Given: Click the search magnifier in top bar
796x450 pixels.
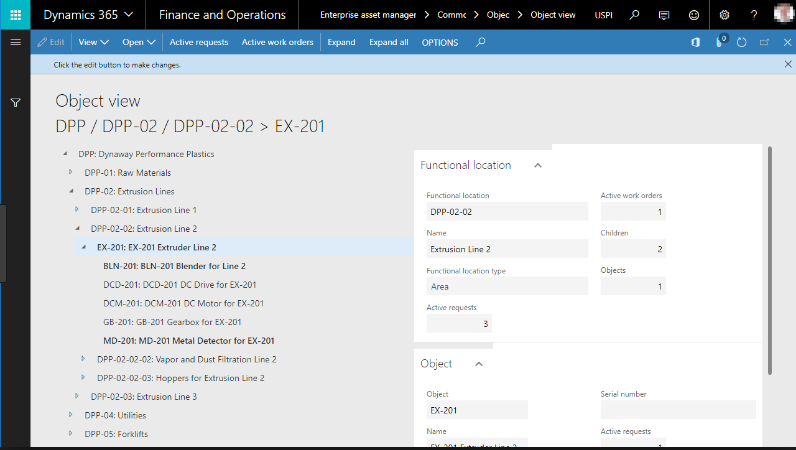Looking at the screenshot, I should pos(634,15).
